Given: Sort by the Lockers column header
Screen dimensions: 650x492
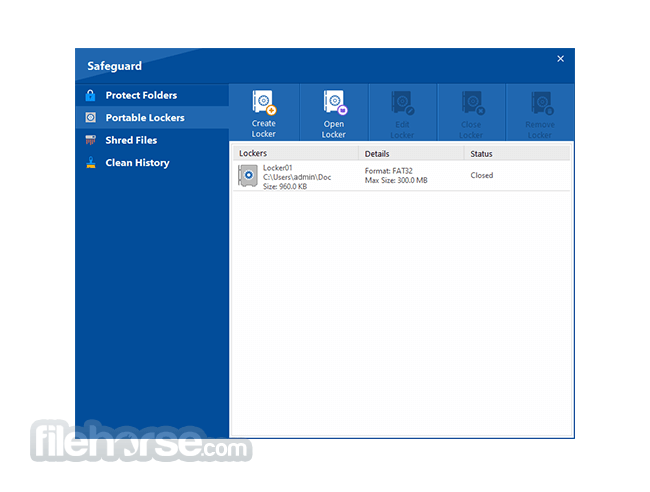Looking at the screenshot, I should (x=296, y=153).
